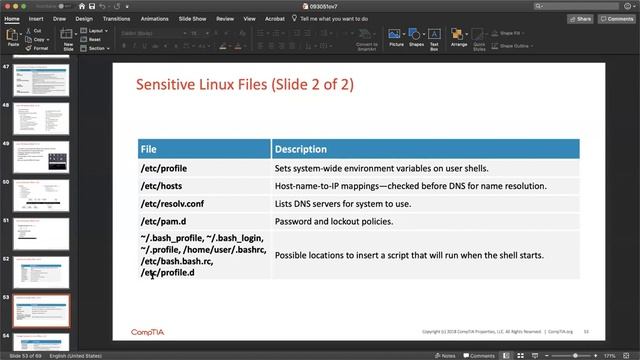This screenshot has height=360, width=640.
Task: Click Convert to SmartArt
Action: click(x=366, y=40)
